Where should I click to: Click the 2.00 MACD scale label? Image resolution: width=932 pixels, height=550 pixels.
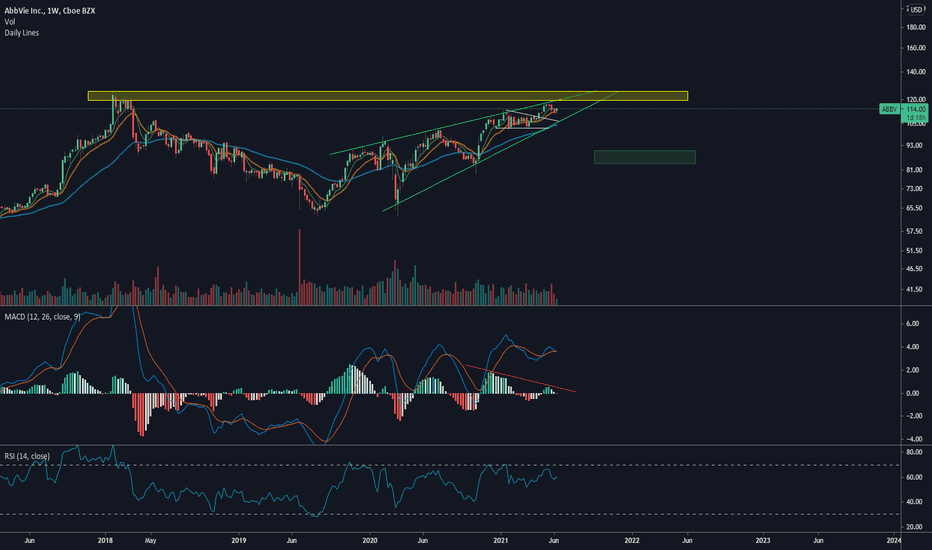(912, 370)
